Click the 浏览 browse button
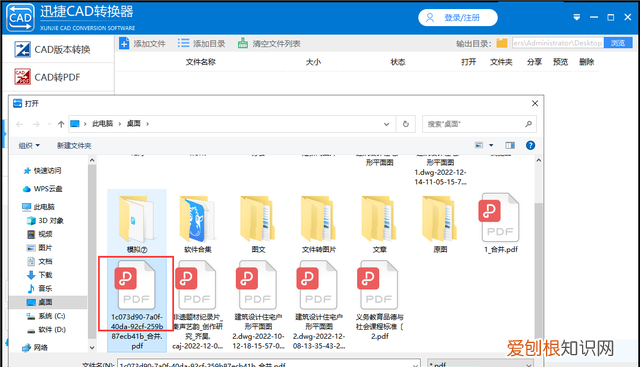This screenshot has height=367, width=640. click(x=618, y=43)
